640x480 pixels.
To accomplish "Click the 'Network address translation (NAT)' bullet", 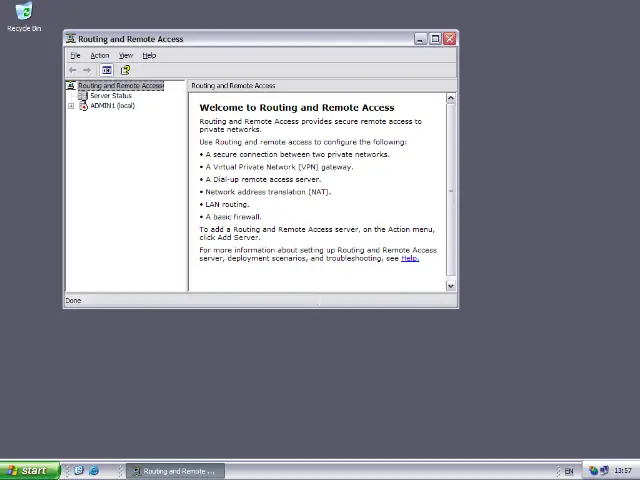I will tap(268, 192).
